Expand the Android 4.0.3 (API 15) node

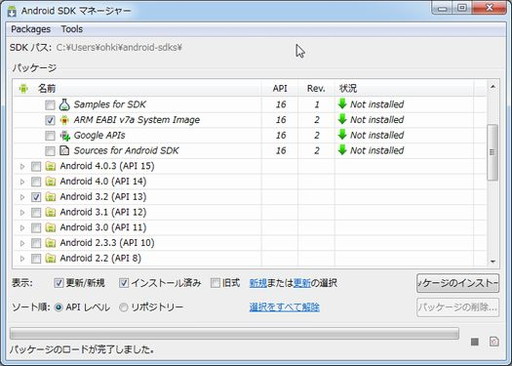point(22,166)
